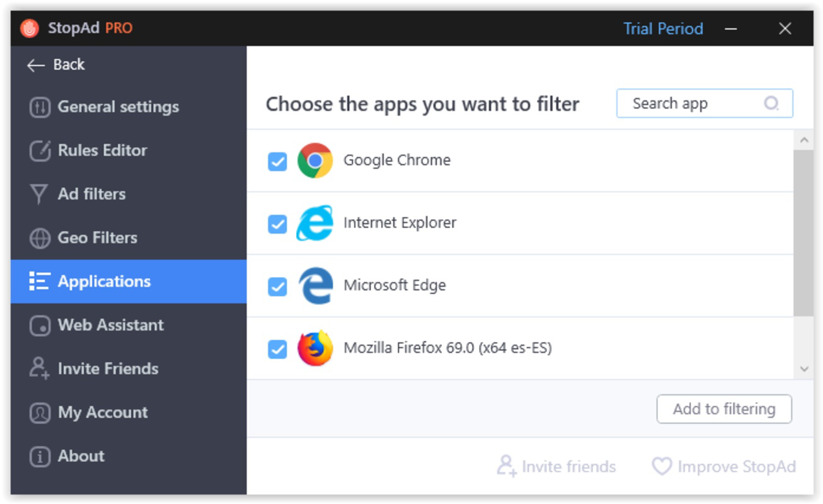Click in the Search app field
Image resolution: width=823 pixels, height=504 pixels.
click(x=705, y=103)
